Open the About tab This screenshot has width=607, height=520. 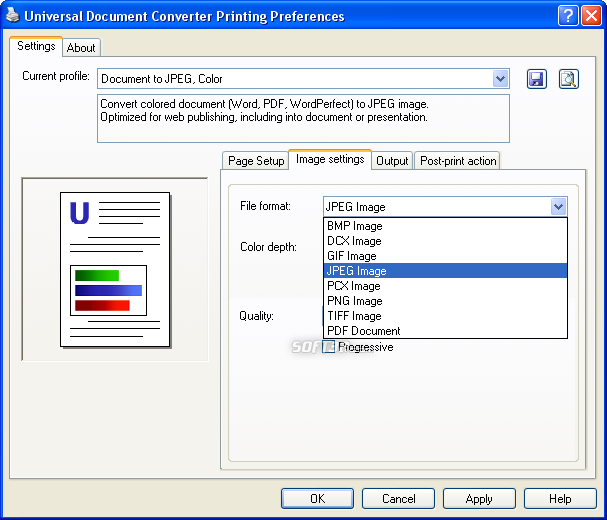[81, 48]
